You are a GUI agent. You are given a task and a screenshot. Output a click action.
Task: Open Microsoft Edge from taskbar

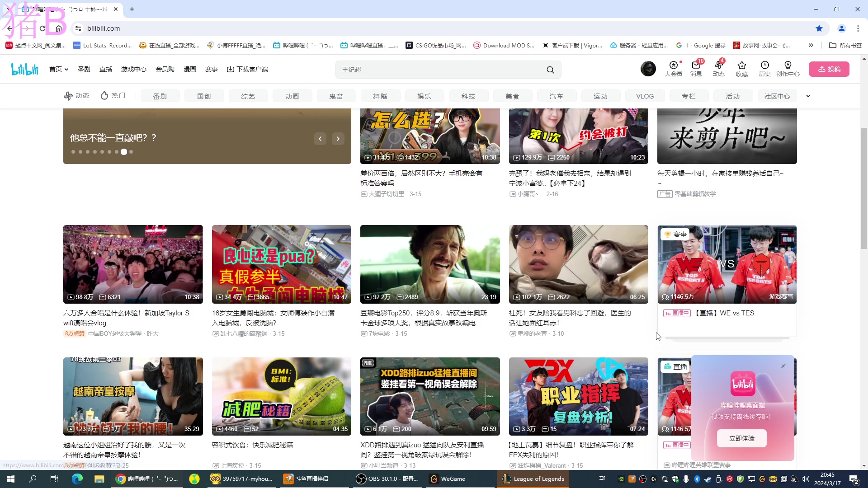tap(77, 479)
